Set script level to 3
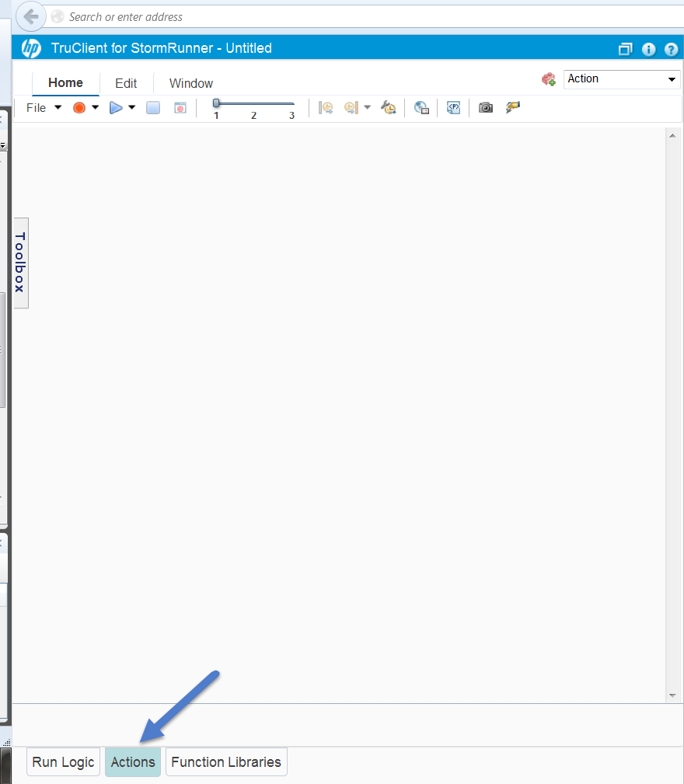684x784 pixels. coord(291,116)
